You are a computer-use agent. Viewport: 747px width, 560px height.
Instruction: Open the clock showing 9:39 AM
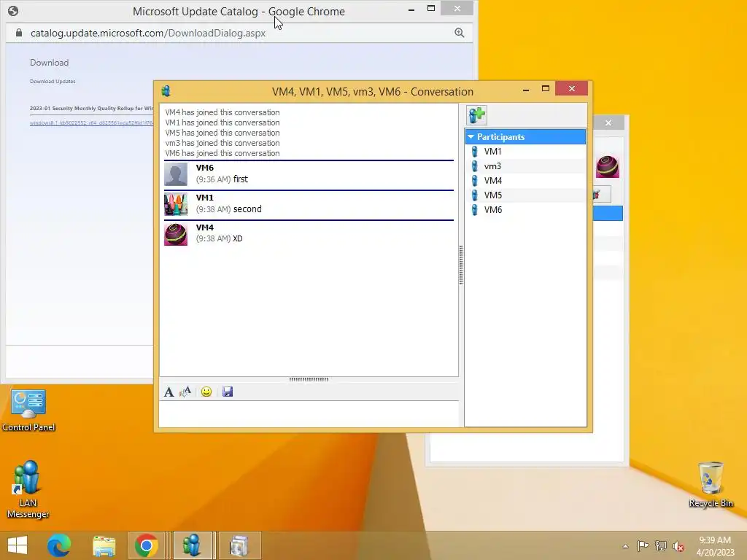point(715,545)
